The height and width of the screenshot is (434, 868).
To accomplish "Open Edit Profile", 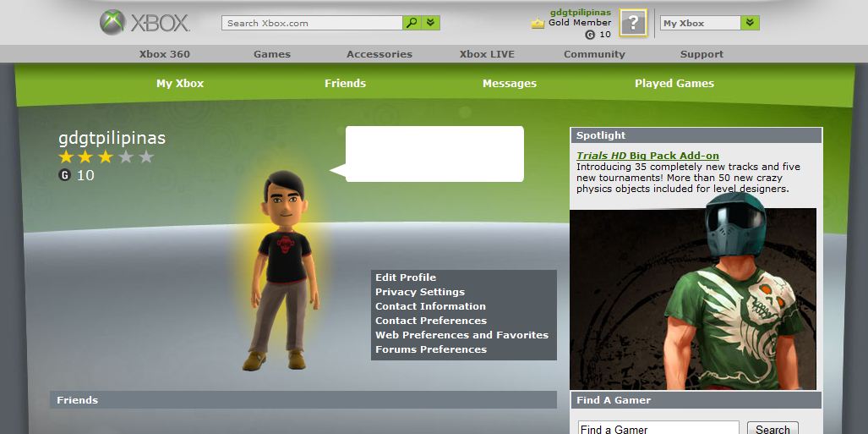I will 405,277.
